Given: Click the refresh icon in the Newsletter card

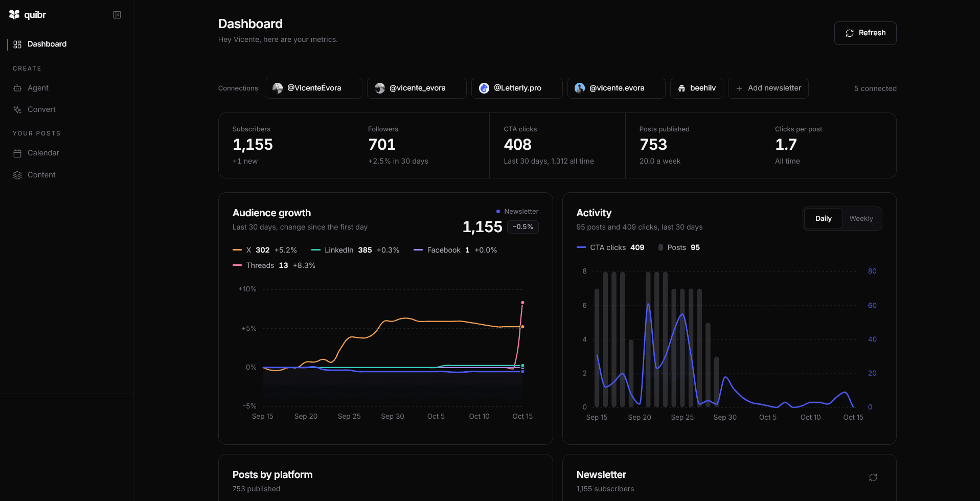Looking at the screenshot, I should pyautogui.click(x=873, y=477).
